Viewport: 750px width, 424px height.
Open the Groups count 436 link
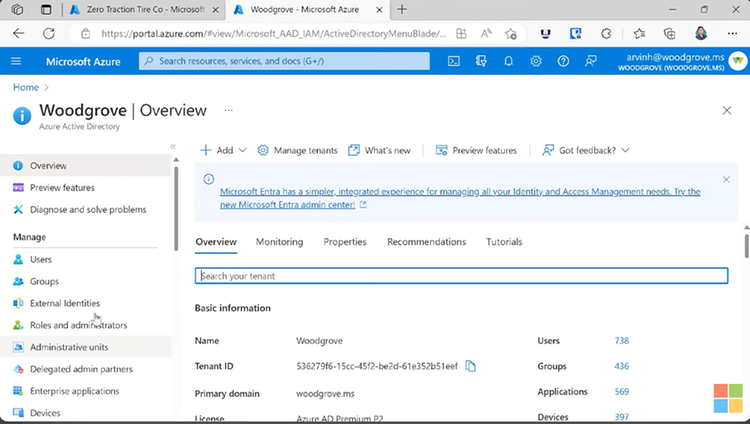point(621,366)
